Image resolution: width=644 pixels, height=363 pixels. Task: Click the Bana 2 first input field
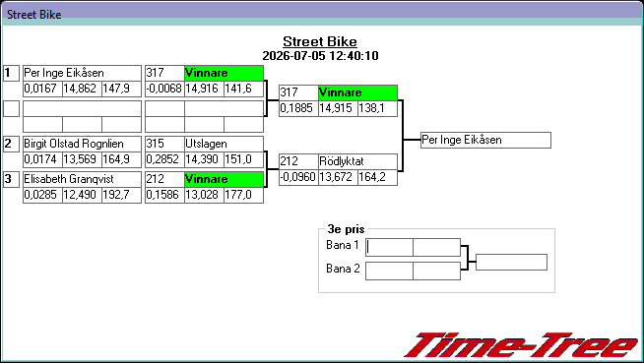coord(389,272)
